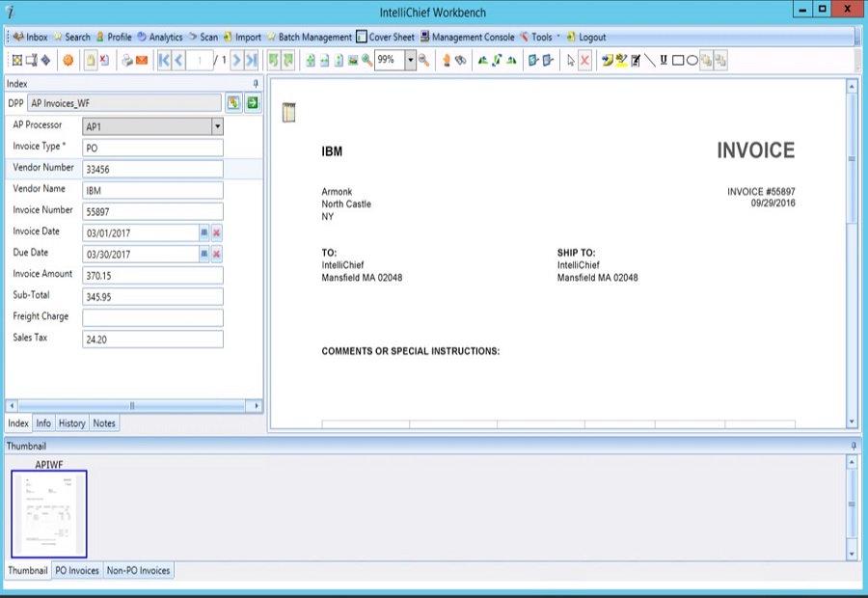Click the red X delete annotation icon
Viewport: 868px width, 598px height.
pos(584,61)
